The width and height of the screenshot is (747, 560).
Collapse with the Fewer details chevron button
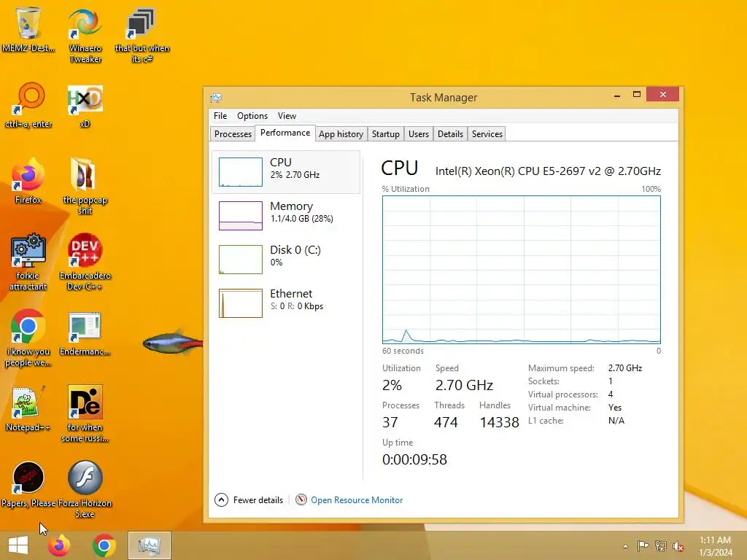[x=221, y=500]
